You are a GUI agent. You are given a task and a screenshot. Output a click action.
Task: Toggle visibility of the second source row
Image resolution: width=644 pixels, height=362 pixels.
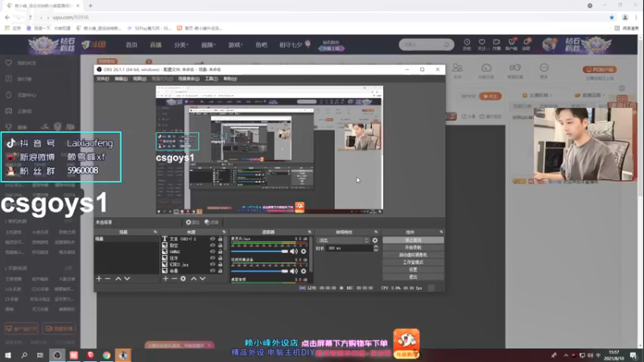coord(213,245)
